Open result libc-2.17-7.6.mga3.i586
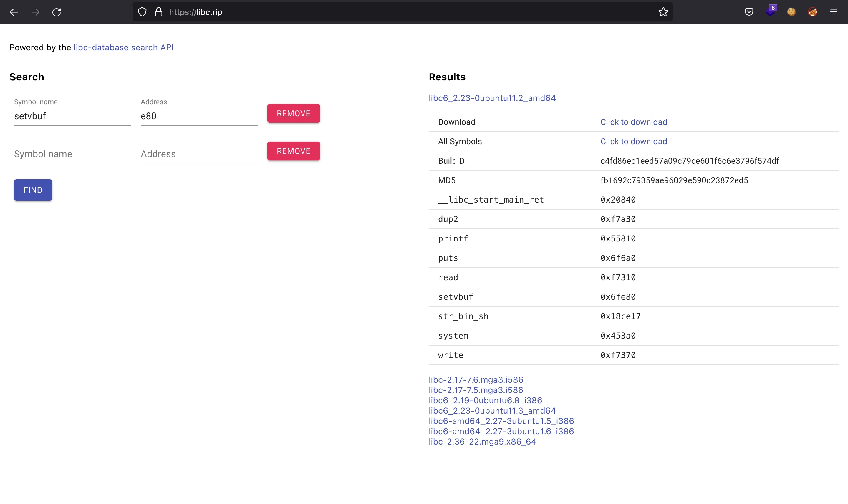 [x=476, y=380]
